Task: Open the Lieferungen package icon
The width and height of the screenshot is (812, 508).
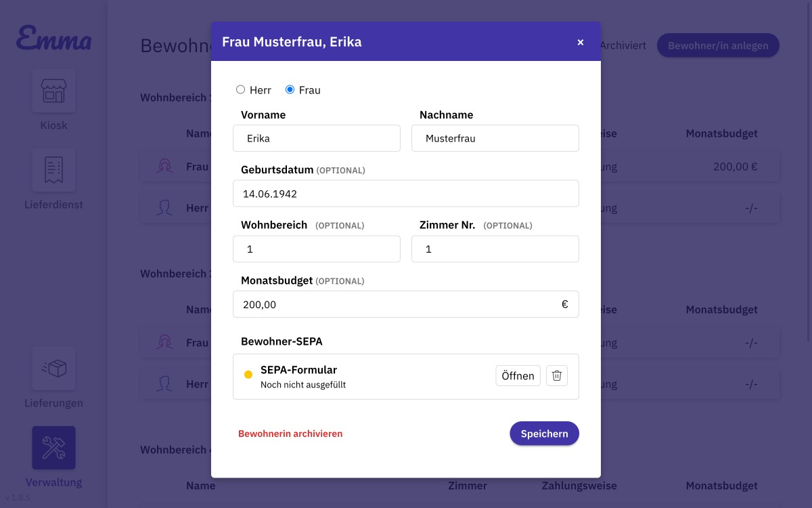Action: click(x=53, y=368)
